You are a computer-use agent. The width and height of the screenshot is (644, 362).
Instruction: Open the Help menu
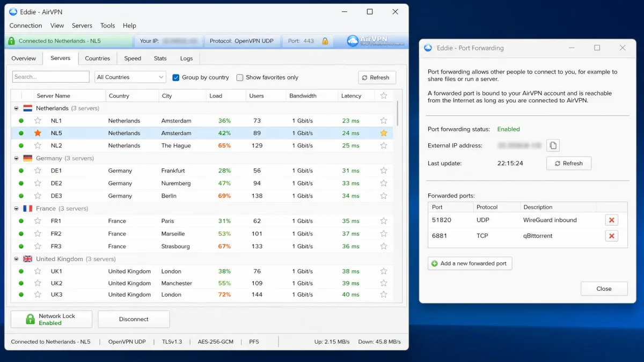129,25
